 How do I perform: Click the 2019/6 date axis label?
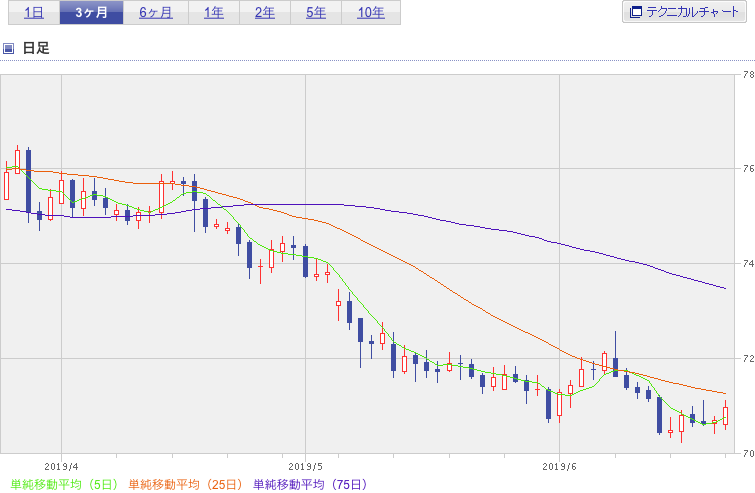[x=559, y=467]
